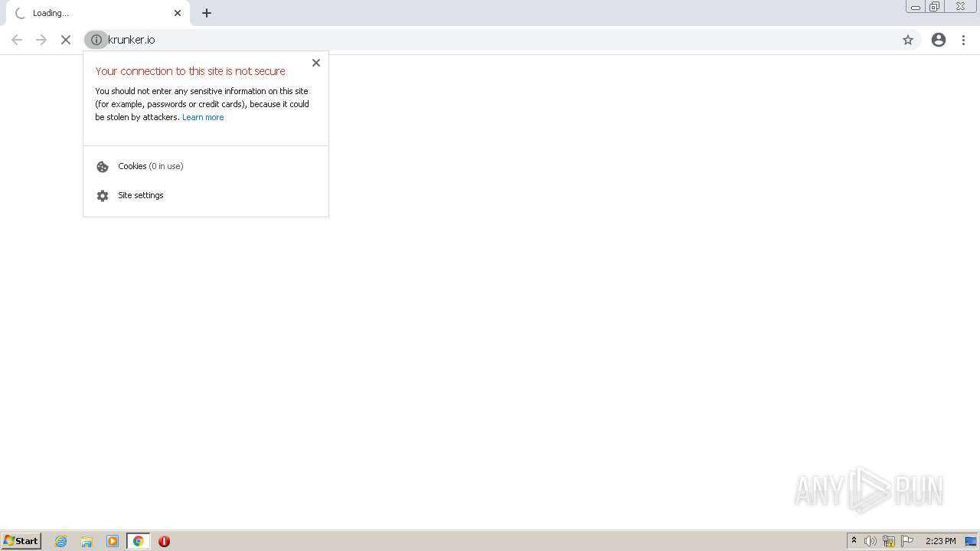This screenshot has width=980, height=551.
Task: Click the gear icon for site settings
Action: [103, 196]
